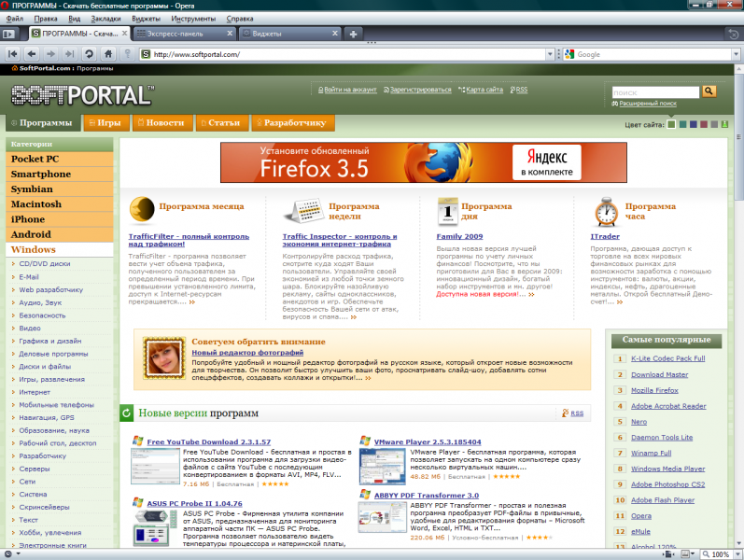The height and width of the screenshot is (560, 744).
Task: Reload the page with the refresh button
Action: (x=89, y=54)
